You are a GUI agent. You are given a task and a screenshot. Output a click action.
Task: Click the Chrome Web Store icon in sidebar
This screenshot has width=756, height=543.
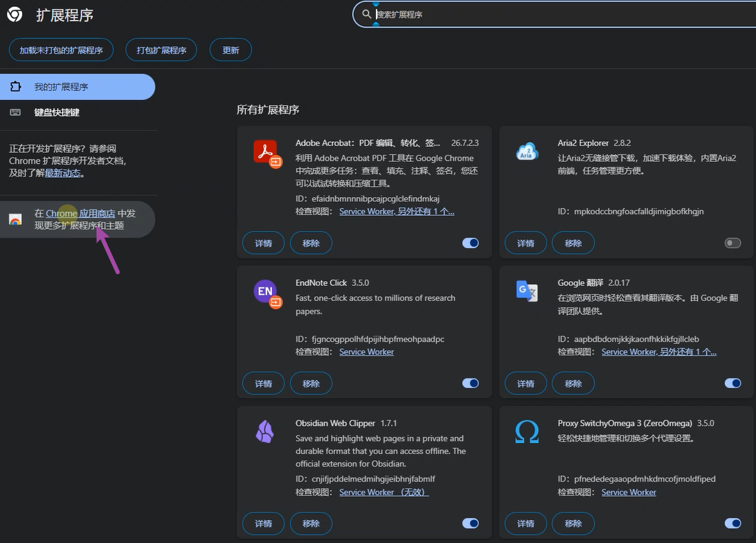pos(15,220)
